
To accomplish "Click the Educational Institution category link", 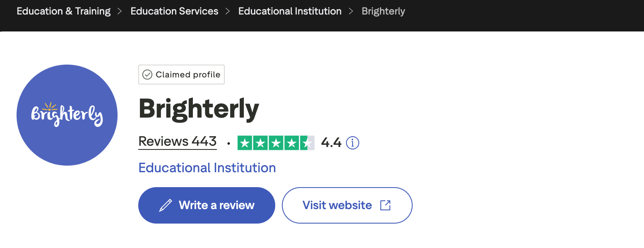I will coord(207,168).
